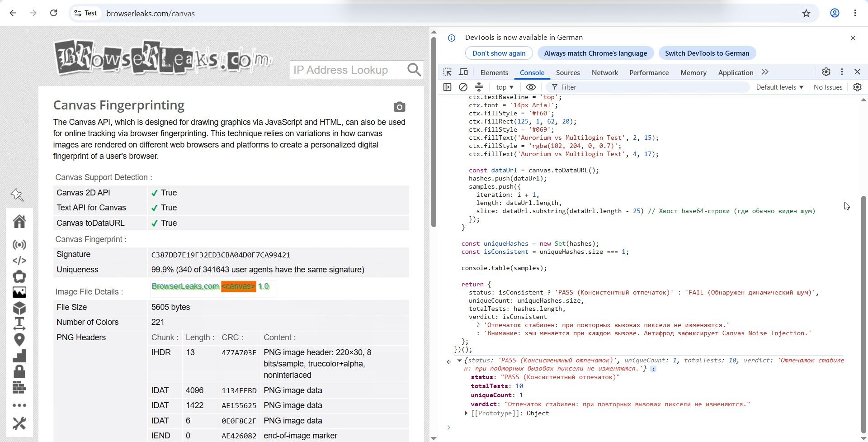This screenshot has height=442, width=868.
Task: Click the BrowserLeaks.com logo
Action: tap(163, 57)
